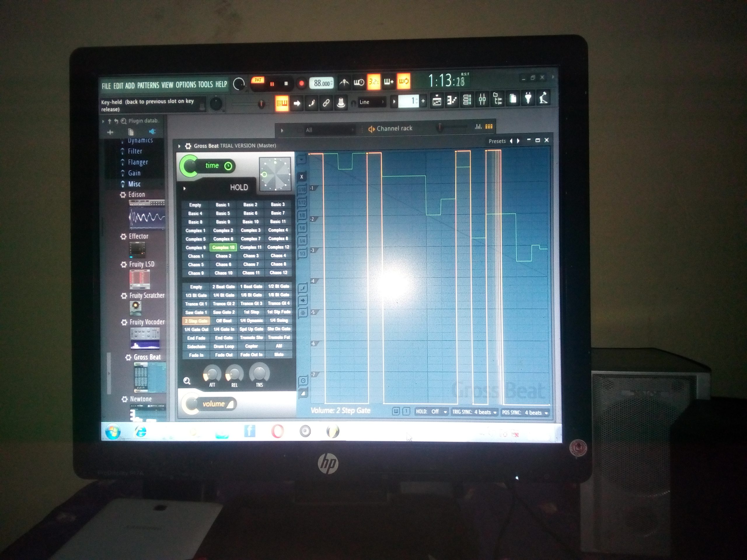Open the VIEW menu
The width and height of the screenshot is (747, 560).
[167, 85]
